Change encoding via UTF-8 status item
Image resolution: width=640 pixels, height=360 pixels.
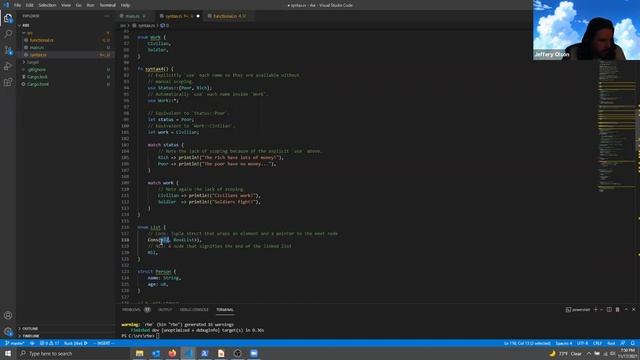(x=582, y=343)
